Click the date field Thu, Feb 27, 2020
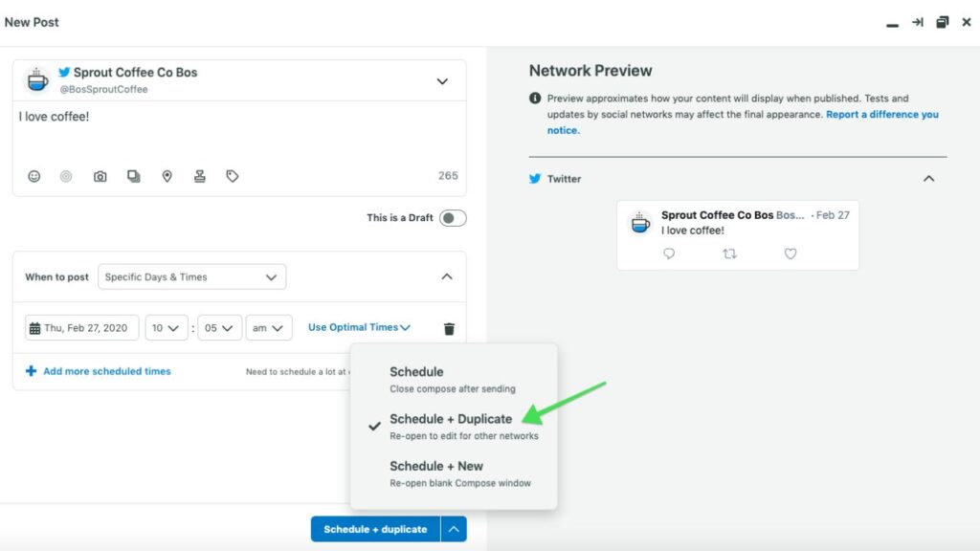Screen dimensions: 980x551 pyautogui.click(x=82, y=328)
